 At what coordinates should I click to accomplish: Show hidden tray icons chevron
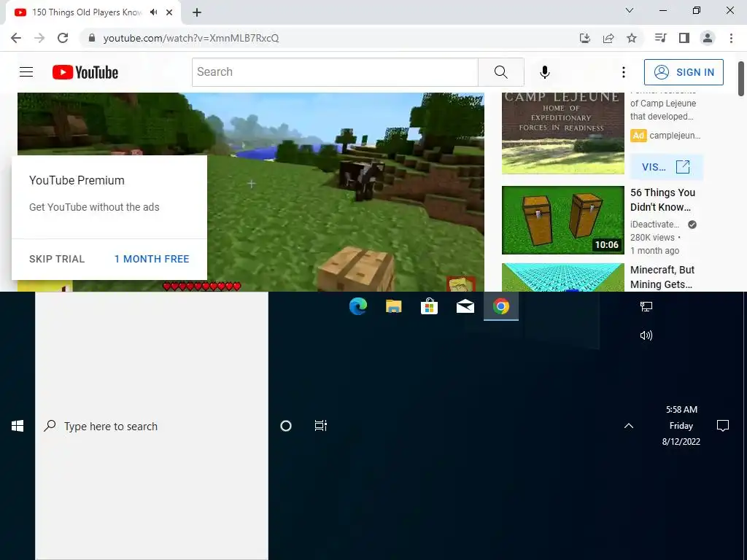[629, 426]
